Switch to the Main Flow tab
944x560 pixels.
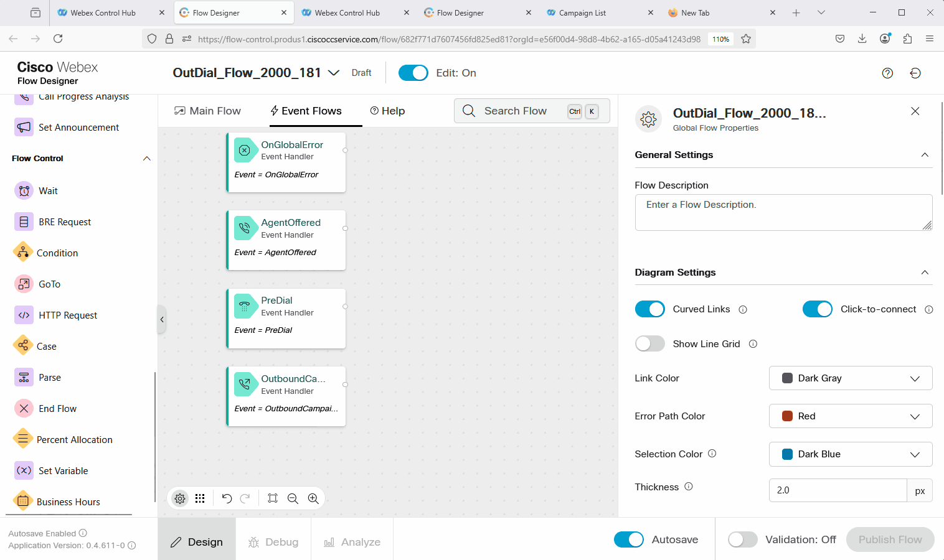(207, 111)
